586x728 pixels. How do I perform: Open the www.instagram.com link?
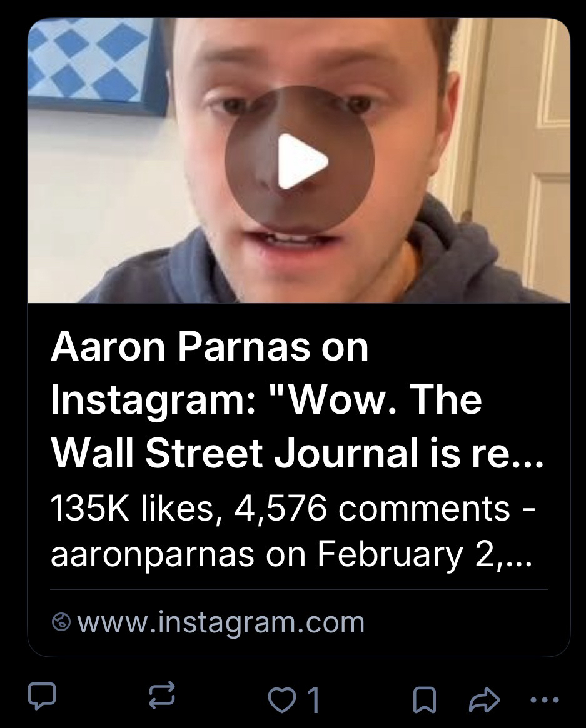pos(221,622)
